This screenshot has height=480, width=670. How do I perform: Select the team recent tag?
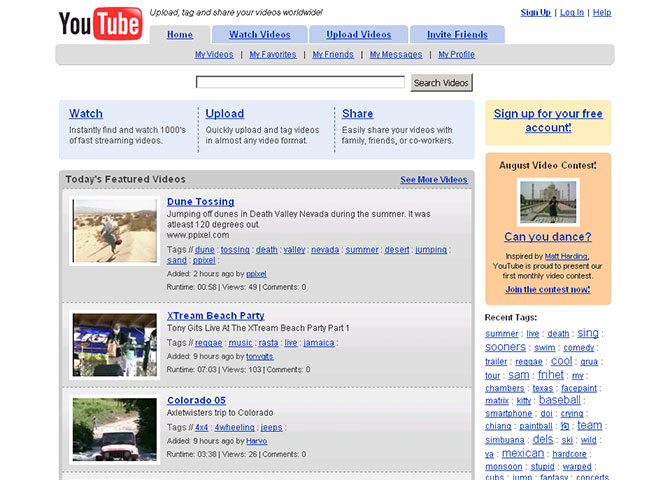(x=590, y=425)
